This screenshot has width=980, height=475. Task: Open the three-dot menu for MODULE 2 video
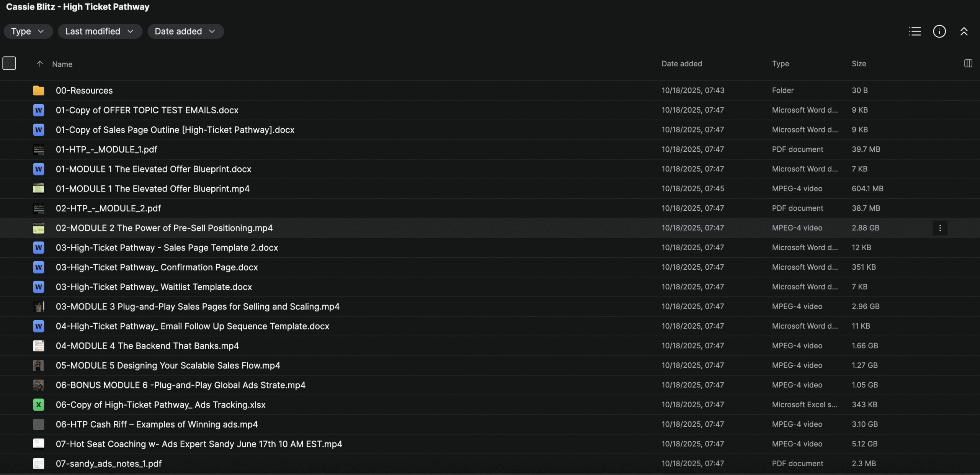(940, 228)
